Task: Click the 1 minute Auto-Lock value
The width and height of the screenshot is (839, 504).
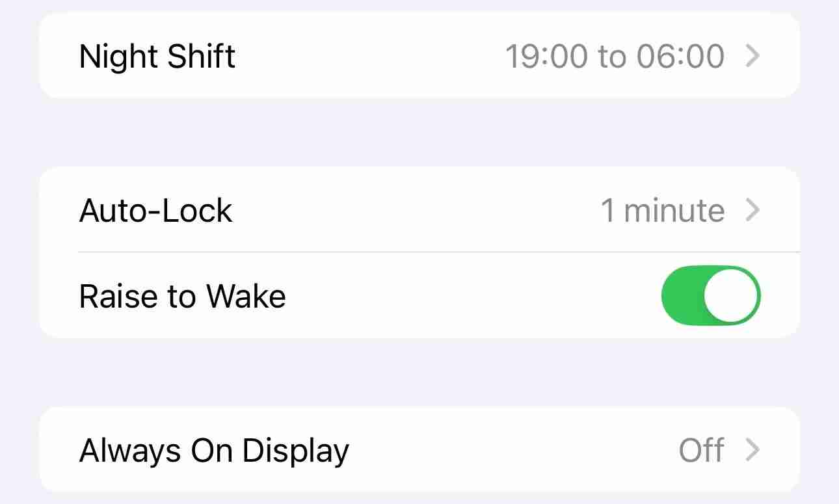Action: tap(662, 210)
